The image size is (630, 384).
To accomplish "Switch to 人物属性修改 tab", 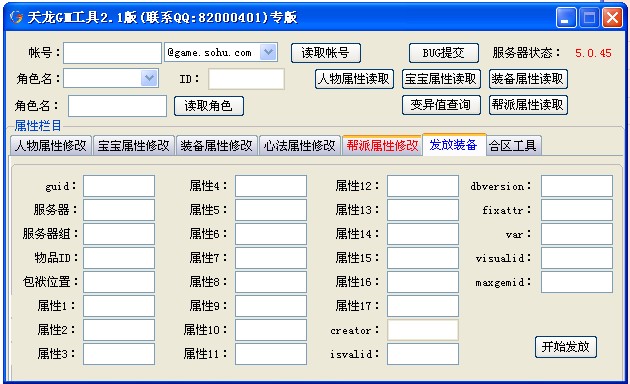I will coord(51,145).
